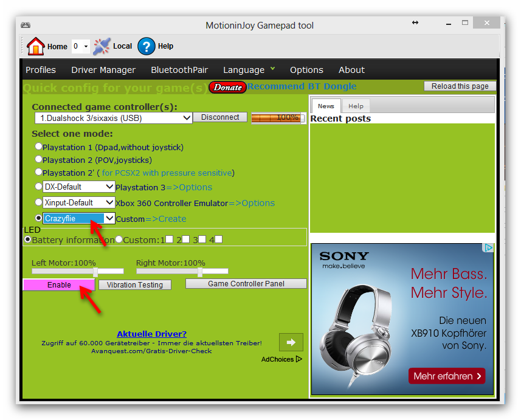521x420 pixels.
Task: Click the Vibration Testing button
Action: coord(135,284)
